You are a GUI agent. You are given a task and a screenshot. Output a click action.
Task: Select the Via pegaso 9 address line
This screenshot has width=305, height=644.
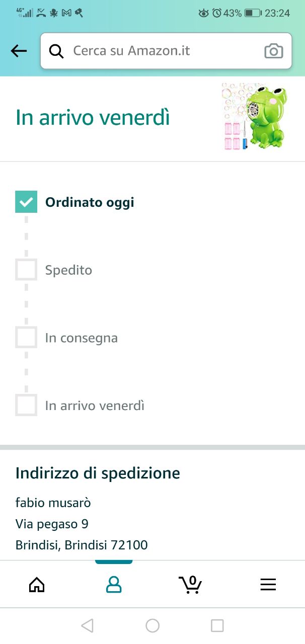pos(52,524)
